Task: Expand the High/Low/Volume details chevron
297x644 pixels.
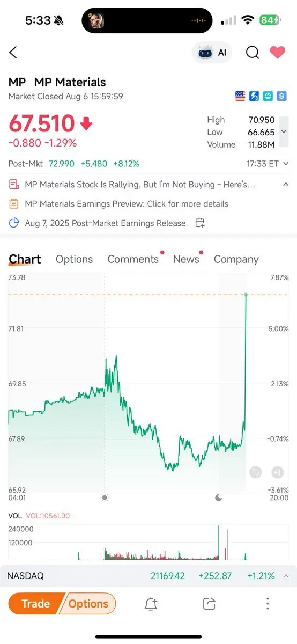Action: pyautogui.click(x=284, y=132)
